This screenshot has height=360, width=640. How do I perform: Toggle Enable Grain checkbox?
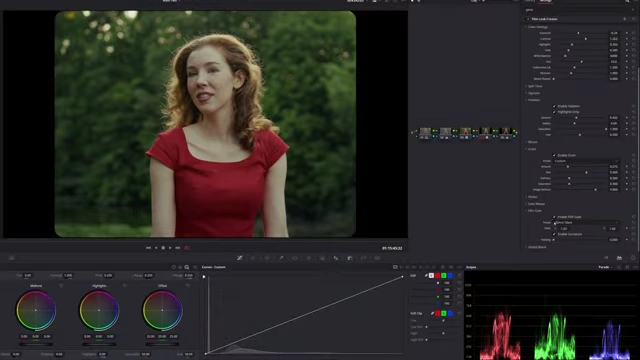(554, 155)
